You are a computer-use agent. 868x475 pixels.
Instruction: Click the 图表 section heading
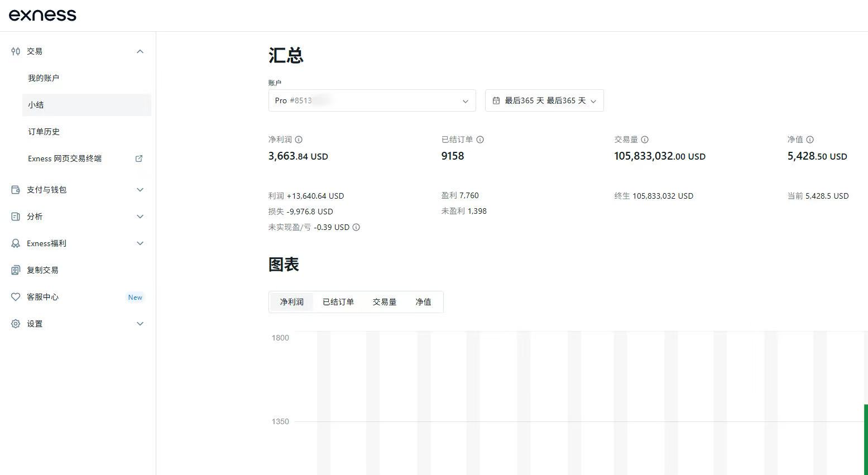[x=284, y=265]
